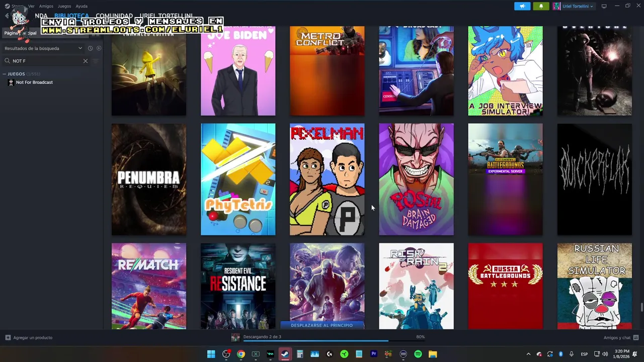The height and width of the screenshot is (362, 644).
Task: Click the Bluetooth tray icon
Action: tap(560, 354)
